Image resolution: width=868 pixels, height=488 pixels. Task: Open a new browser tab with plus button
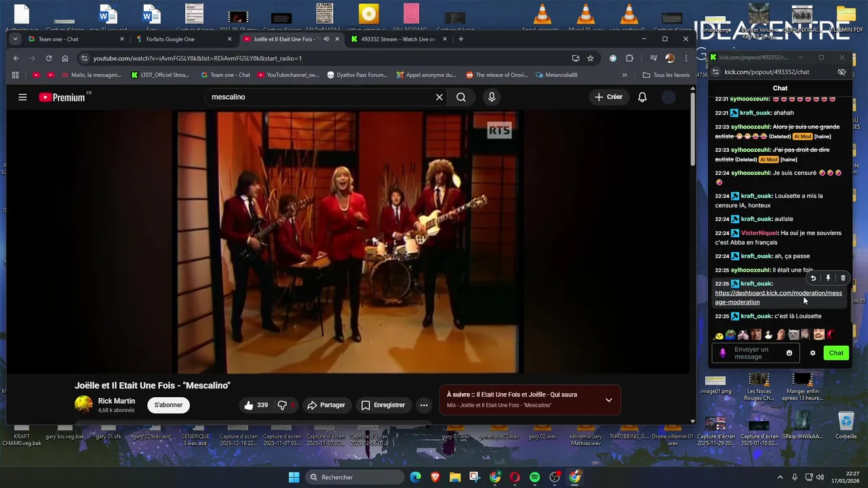pyautogui.click(x=461, y=39)
